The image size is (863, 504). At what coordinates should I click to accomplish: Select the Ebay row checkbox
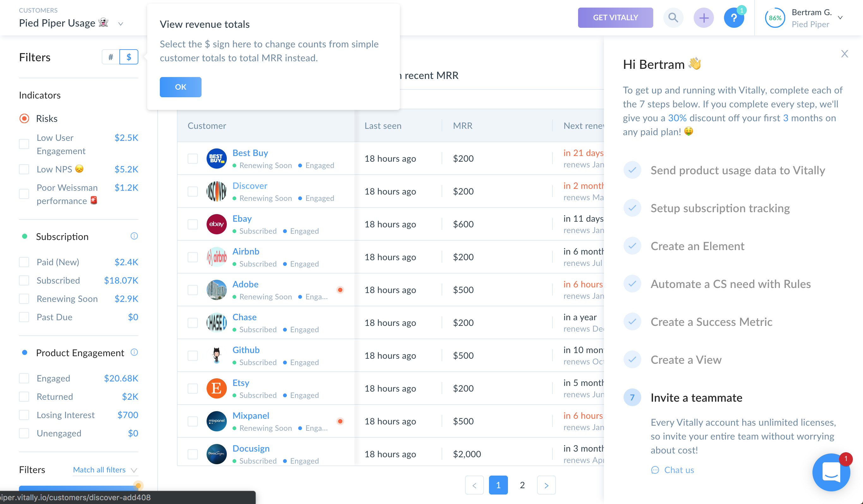click(x=193, y=224)
